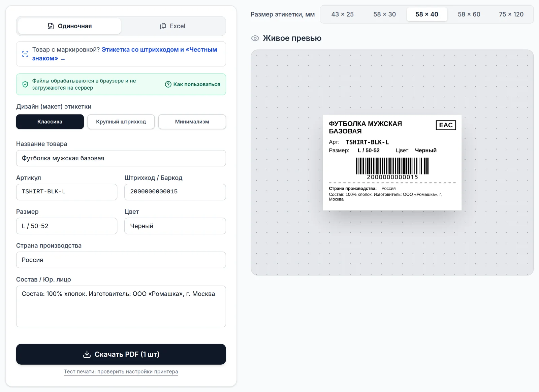The image size is (539, 392).
Task: Open the Этикетка со штрихкодом и «Честным знаком» link
Action: pos(125,54)
